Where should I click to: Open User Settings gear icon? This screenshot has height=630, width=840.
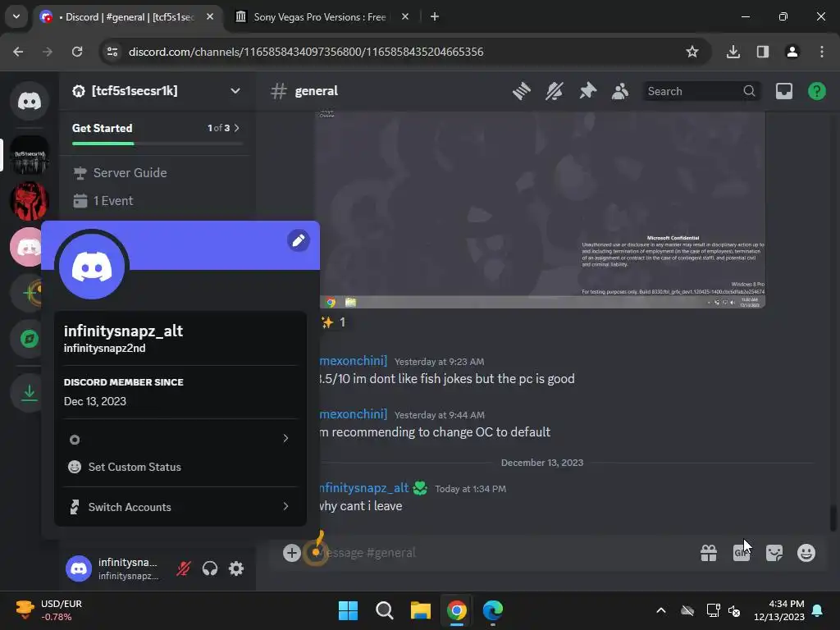236,568
